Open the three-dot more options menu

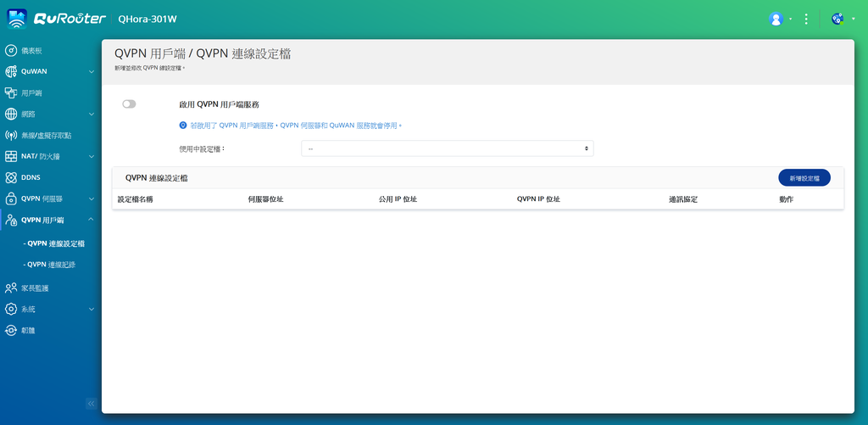[806, 19]
